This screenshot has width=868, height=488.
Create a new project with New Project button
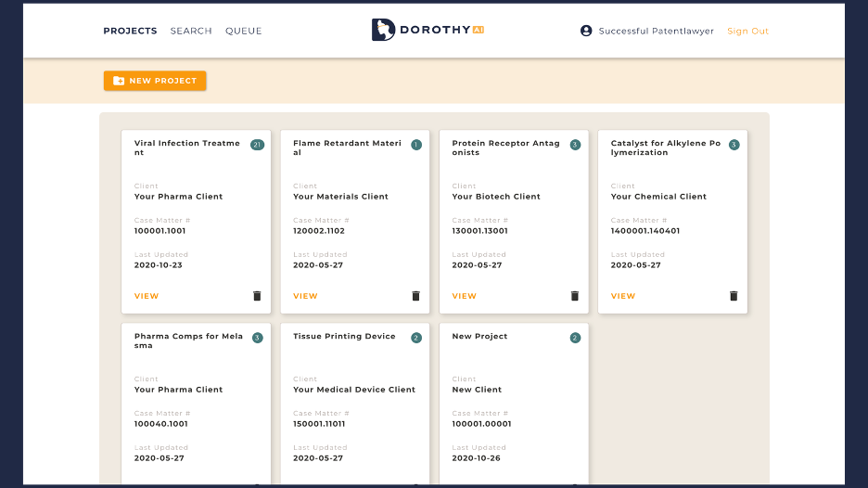155,81
